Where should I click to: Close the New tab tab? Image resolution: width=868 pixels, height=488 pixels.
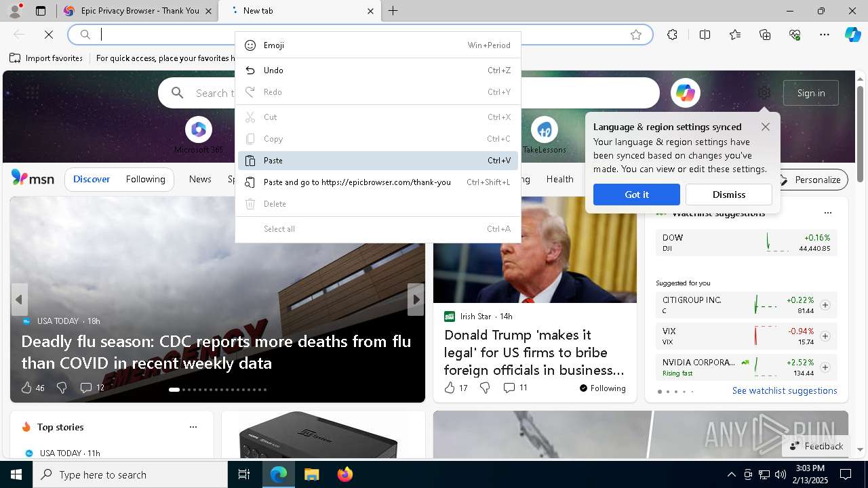click(x=370, y=11)
